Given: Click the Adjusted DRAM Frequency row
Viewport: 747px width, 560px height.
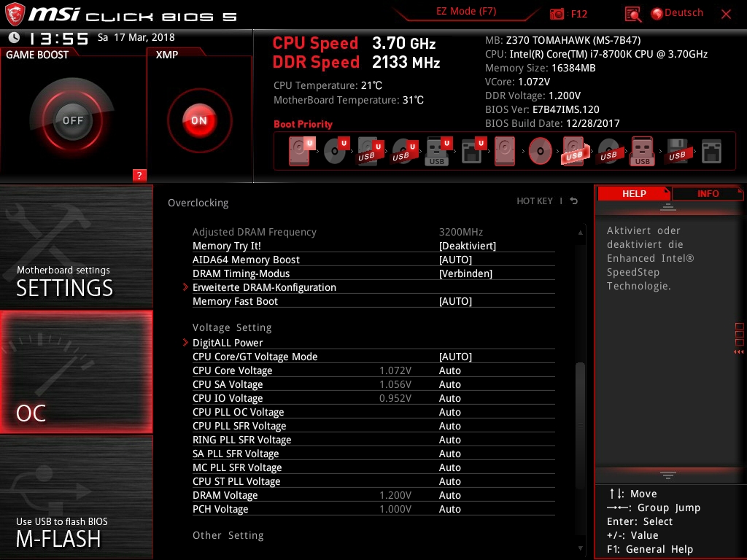Looking at the screenshot, I should (x=373, y=232).
